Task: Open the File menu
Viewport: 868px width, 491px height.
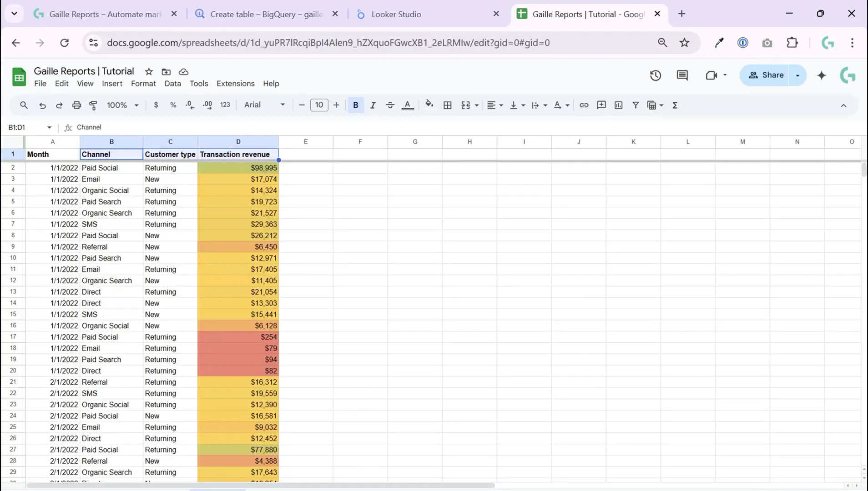Action: [40, 84]
